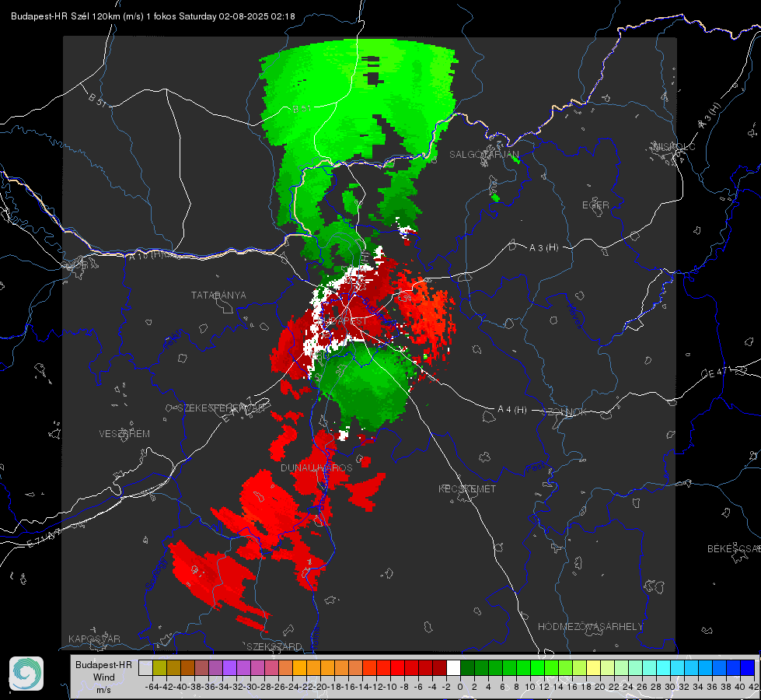Click the '20' value in the legend scale

click(x=600, y=687)
